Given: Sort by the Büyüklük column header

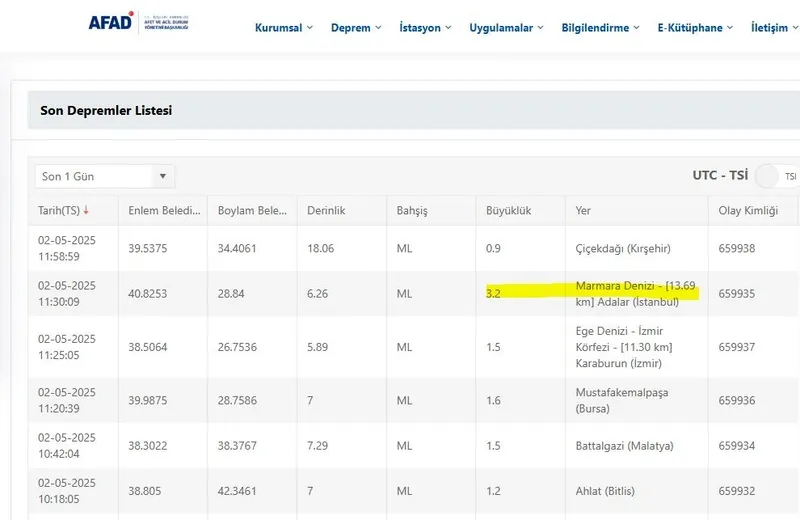Looking at the screenshot, I should 508,211.
